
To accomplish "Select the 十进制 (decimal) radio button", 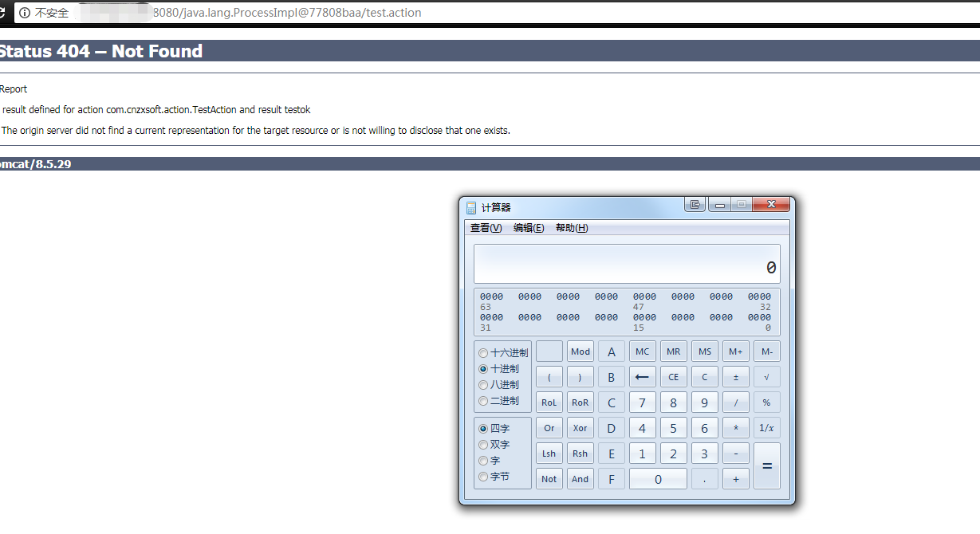I will (x=483, y=369).
